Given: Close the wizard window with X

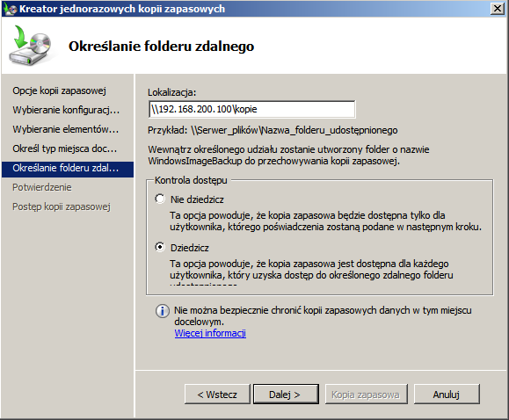Looking at the screenshot, I should point(498,9).
